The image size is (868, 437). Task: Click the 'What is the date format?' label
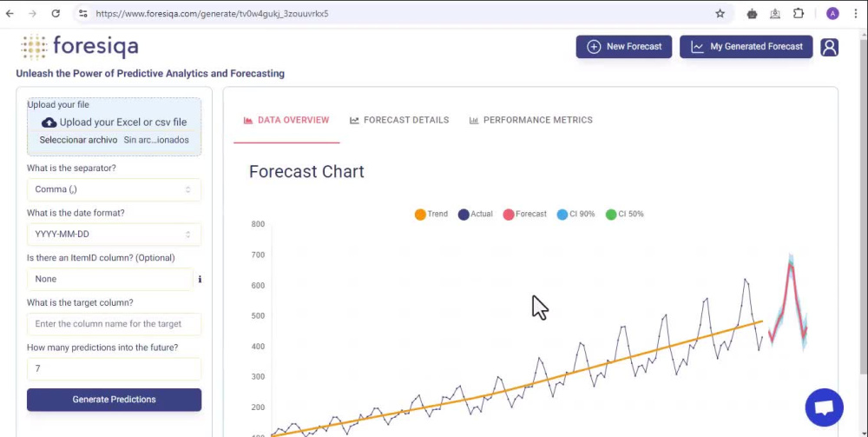(76, 213)
